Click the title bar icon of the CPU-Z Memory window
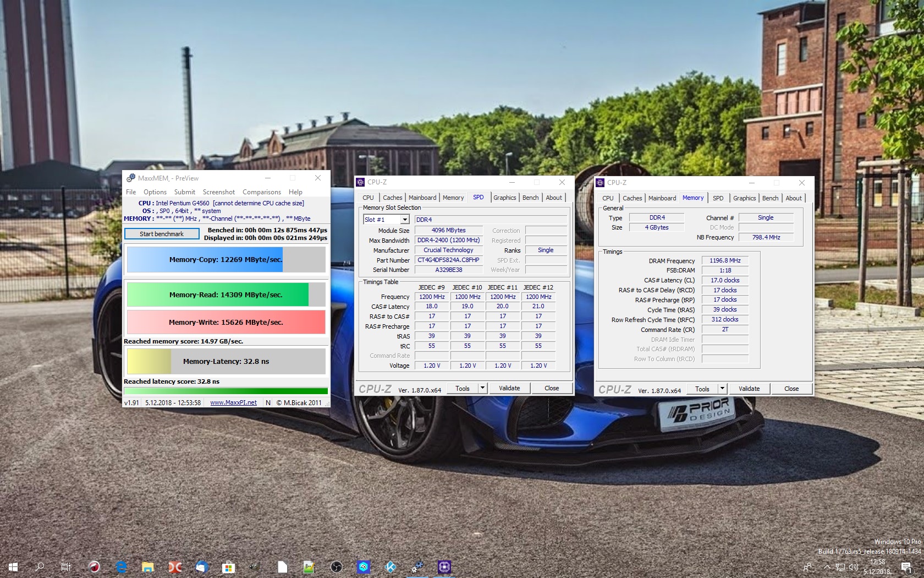Viewport: 924px width, 578px height. click(600, 182)
